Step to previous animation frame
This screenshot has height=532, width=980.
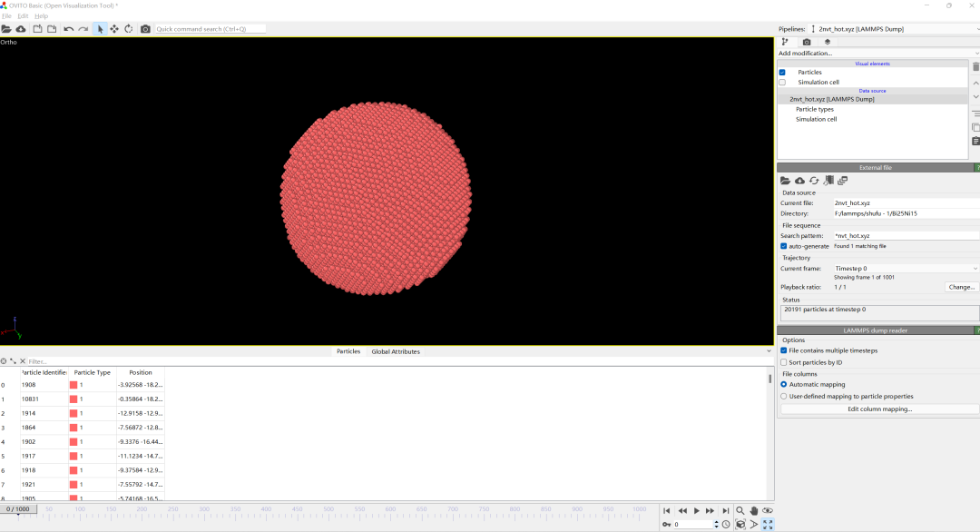coord(681,511)
